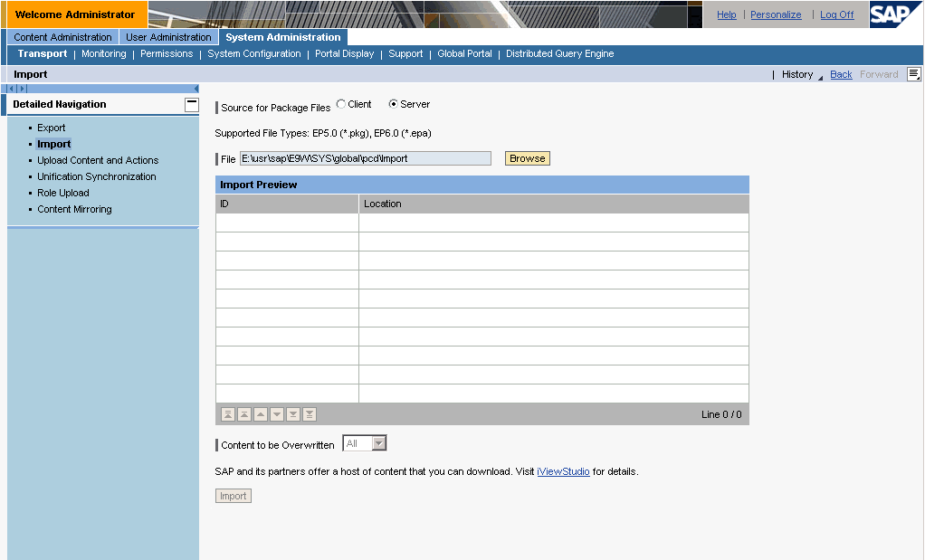Image resolution: width=925 pixels, height=560 pixels.
Task: Hide the left navigation pane arrow
Action: (x=196, y=89)
